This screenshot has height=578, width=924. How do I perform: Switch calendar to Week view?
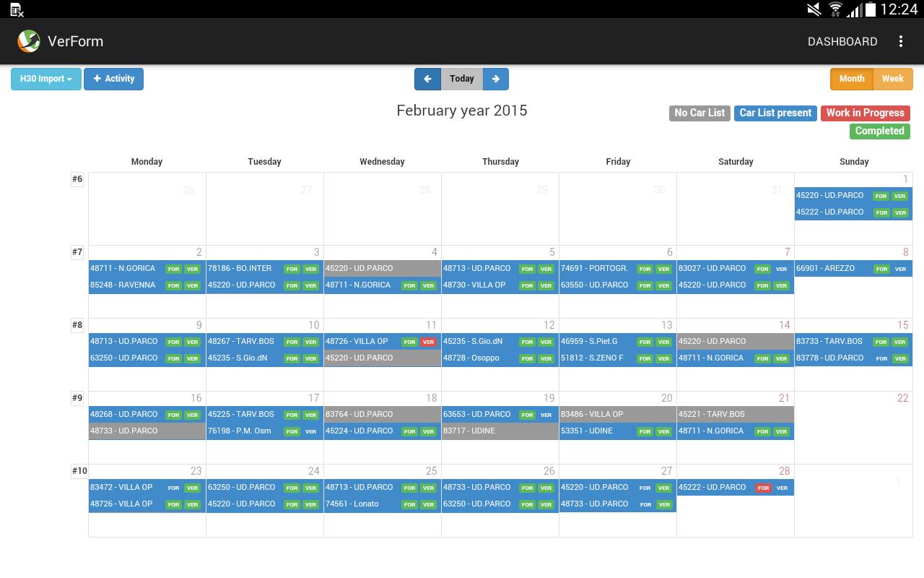point(892,79)
